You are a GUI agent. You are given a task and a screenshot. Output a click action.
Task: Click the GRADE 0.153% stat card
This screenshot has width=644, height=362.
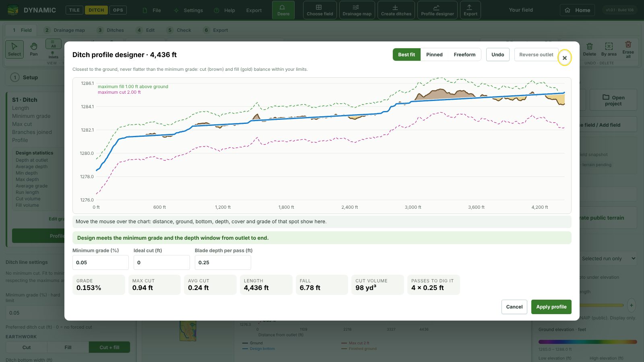[99, 285]
